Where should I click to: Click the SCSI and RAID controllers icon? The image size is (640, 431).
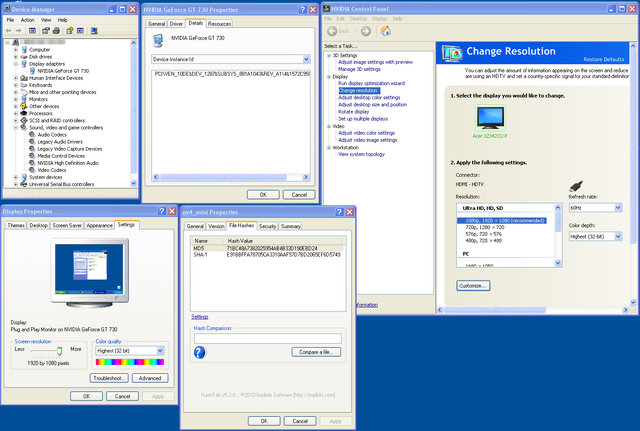click(24, 120)
